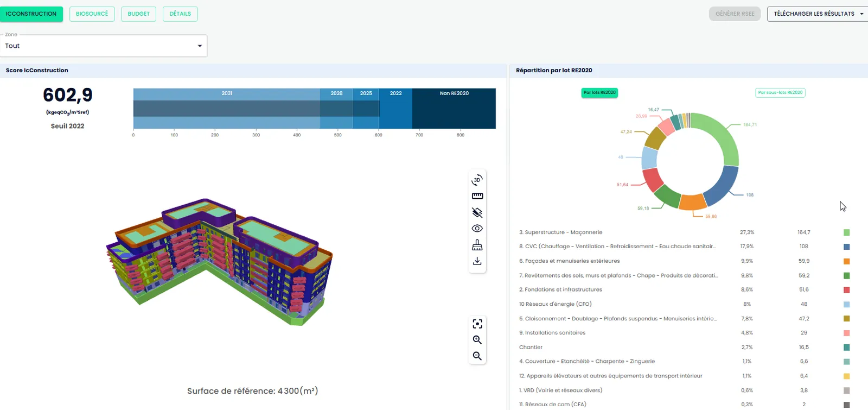Open the ICONSTRUCTION tab
Image resolution: width=868 pixels, height=410 pixels.
point(31,14)
